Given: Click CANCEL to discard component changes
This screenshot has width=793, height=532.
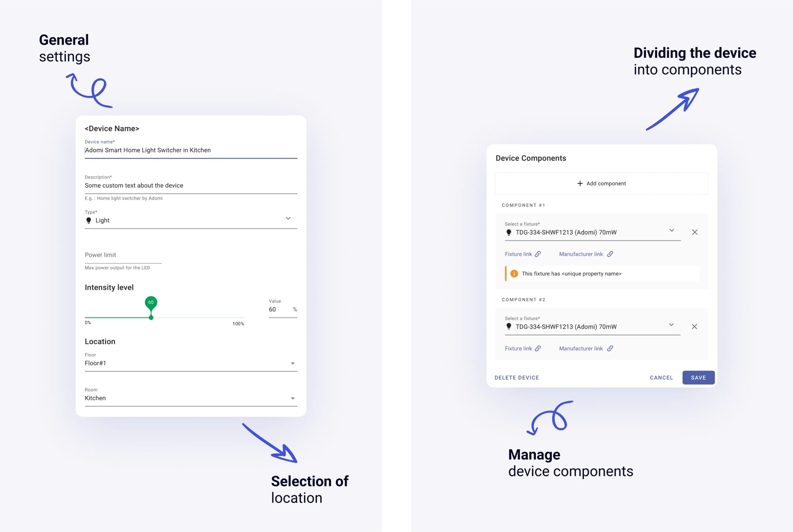Looking at the screenshot, I should (661, 377).
